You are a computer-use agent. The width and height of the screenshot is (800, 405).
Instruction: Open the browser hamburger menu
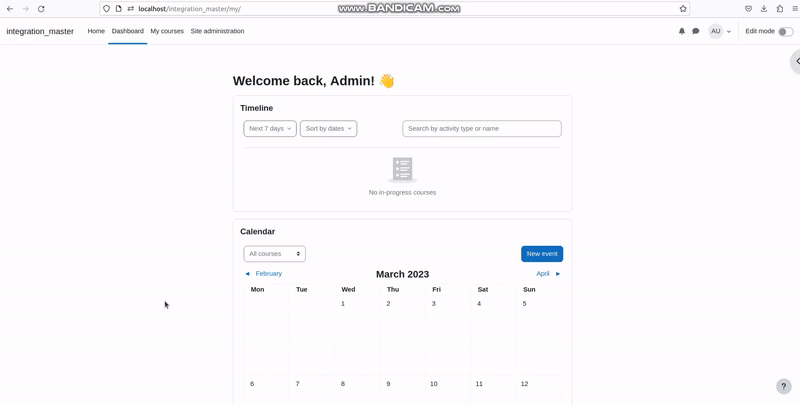point(795,9)
